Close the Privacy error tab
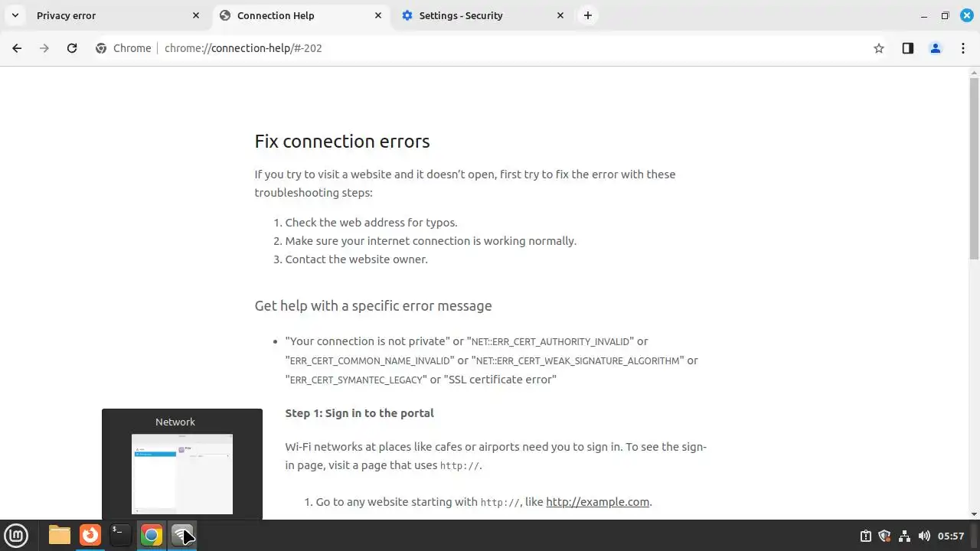 [x=196, y=15]
